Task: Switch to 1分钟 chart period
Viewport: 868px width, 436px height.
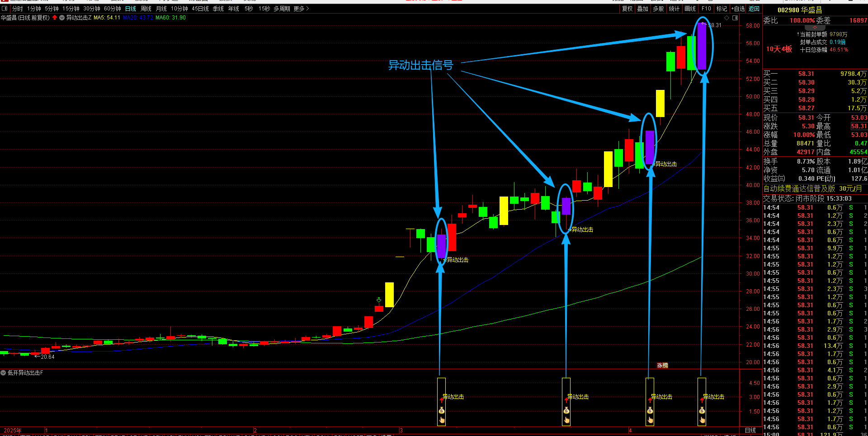Action: 34,9
